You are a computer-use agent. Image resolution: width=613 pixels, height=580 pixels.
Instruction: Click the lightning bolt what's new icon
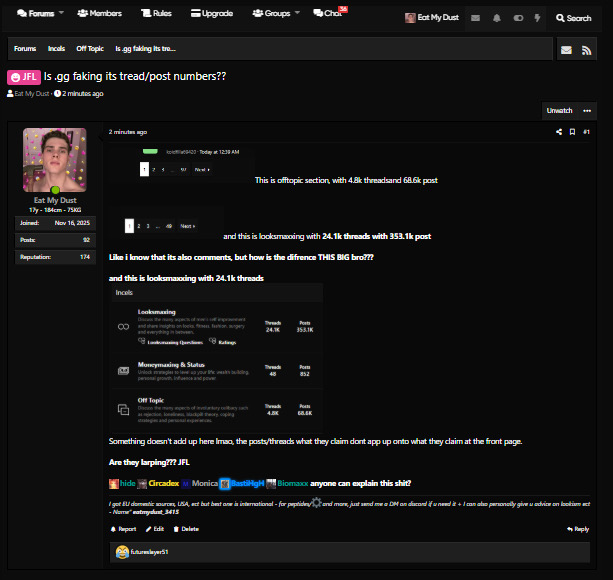(538, 18)
